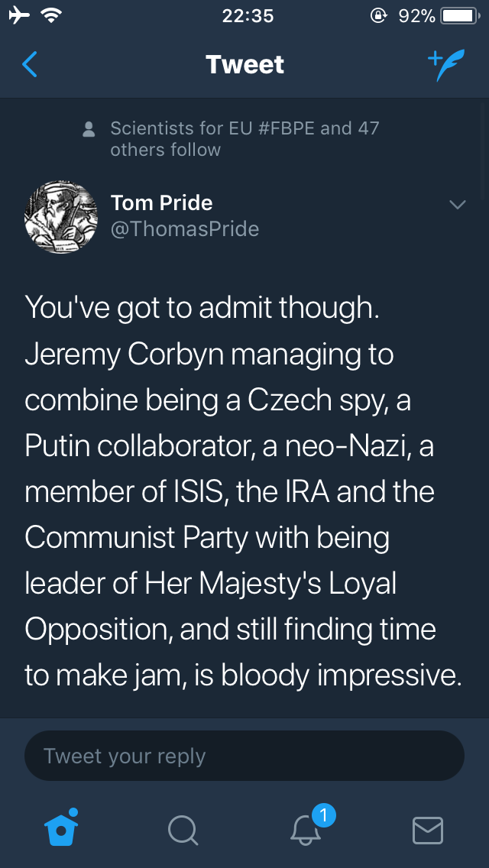Tap the 22:35 clock in status bar
The height and width of the screenshot is (868, 489).
click(x=248, y=15)
